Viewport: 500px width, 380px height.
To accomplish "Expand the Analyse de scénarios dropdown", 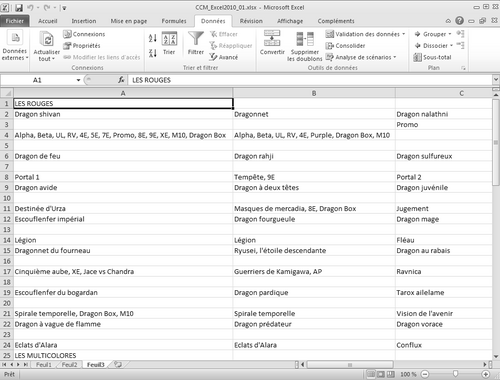I will pos(395,57).
